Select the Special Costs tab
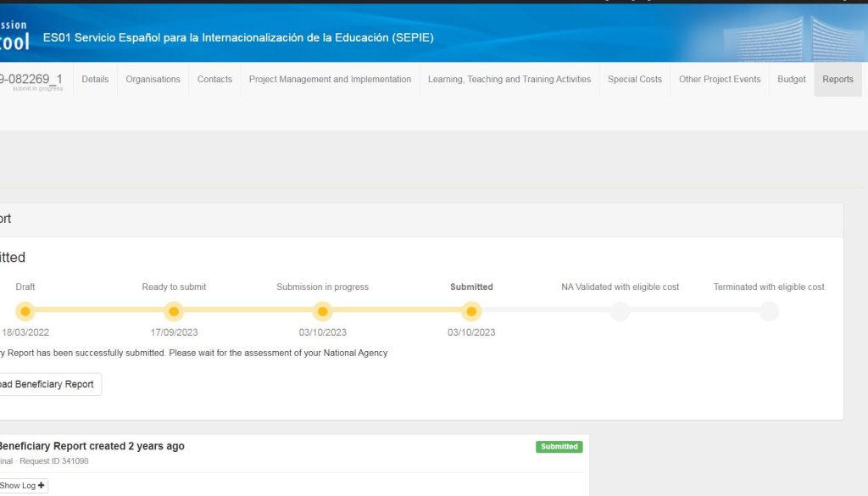Image resolution: width=868 pixels, height=496 pixels. click(x=635, y=79)
